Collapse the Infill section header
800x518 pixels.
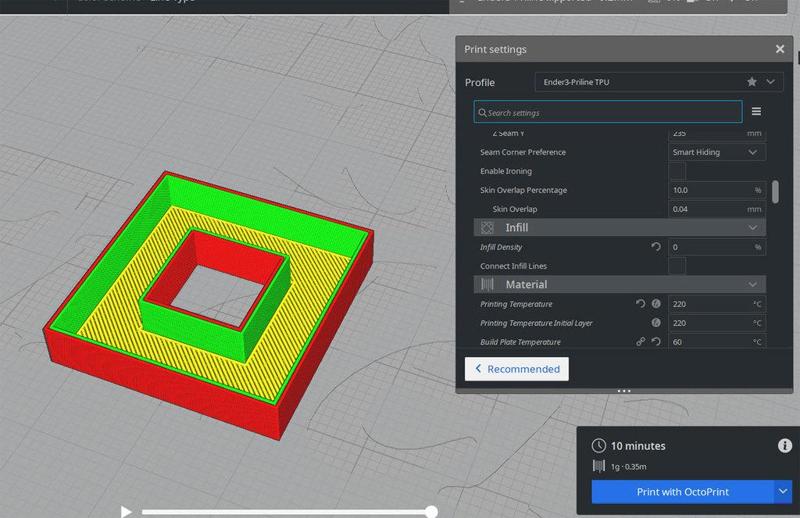[619, 228]
